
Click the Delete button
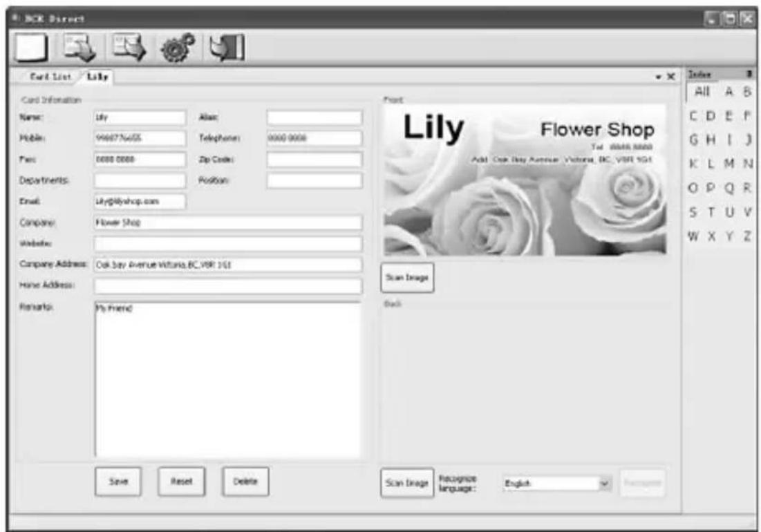coord(245,482)
